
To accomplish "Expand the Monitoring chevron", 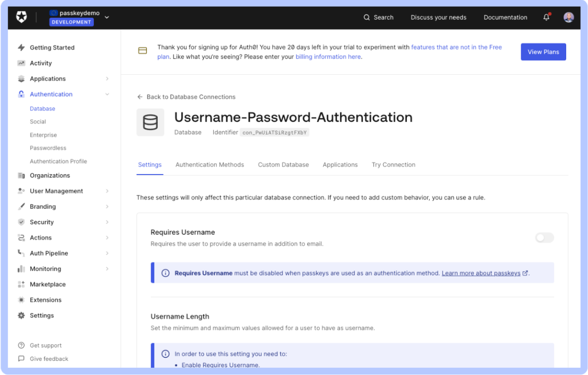I will pos(107,269).
